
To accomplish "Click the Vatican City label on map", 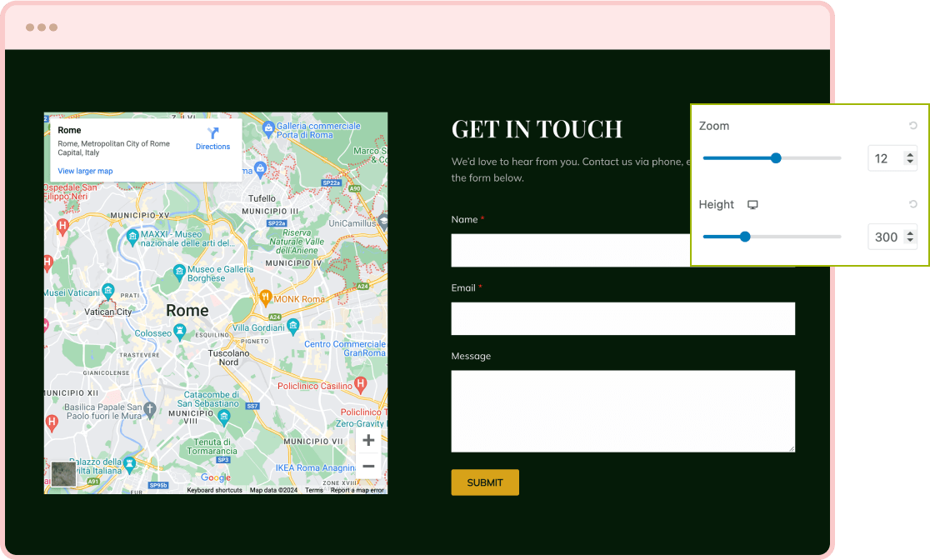I will 108,312.
